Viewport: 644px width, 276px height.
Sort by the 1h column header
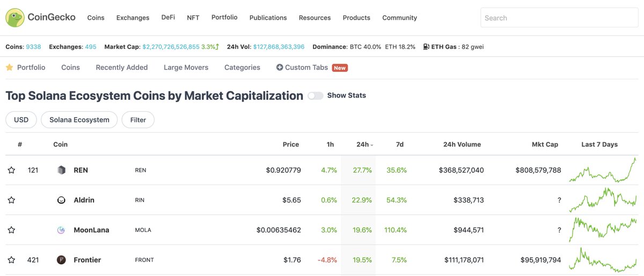tap(330, 144)
